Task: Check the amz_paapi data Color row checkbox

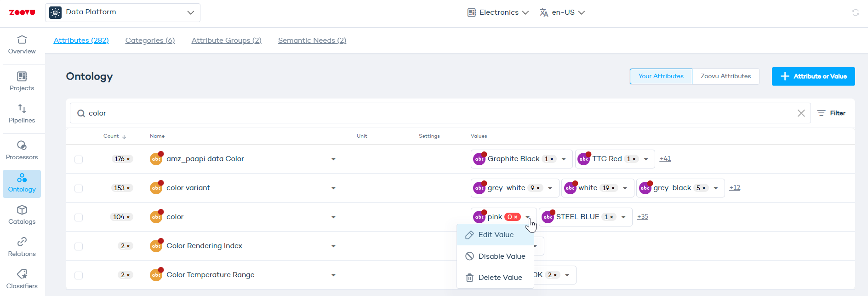Action: point(79,159)
